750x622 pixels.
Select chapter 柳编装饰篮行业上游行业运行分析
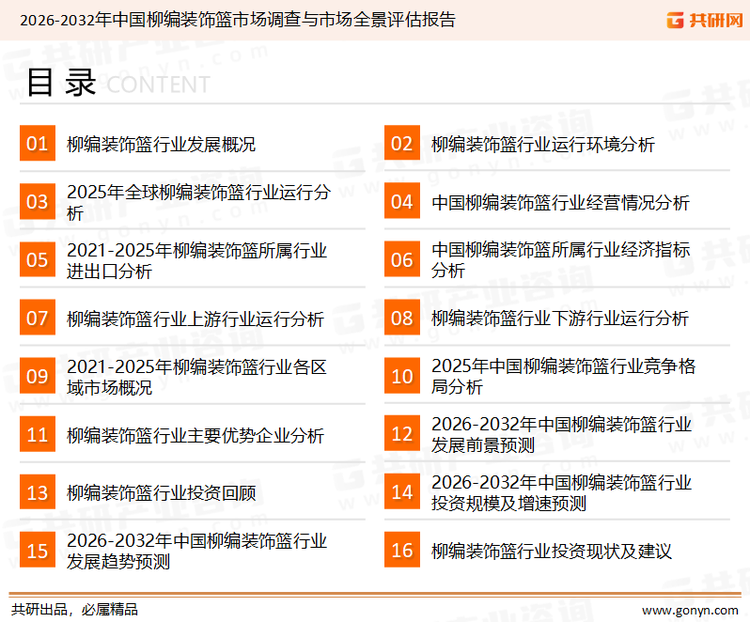(x=195, y=319)
